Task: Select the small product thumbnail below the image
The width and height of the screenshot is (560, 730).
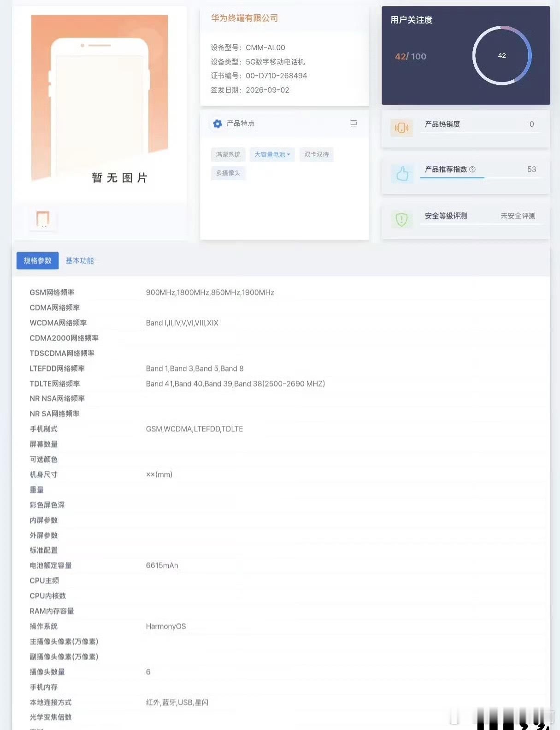Action: [43, 218]
